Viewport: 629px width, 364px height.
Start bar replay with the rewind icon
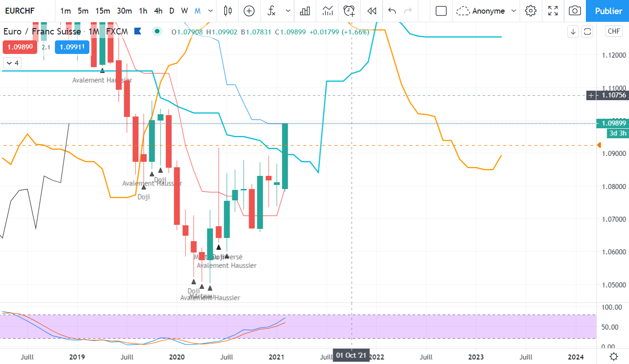point(372,11)
